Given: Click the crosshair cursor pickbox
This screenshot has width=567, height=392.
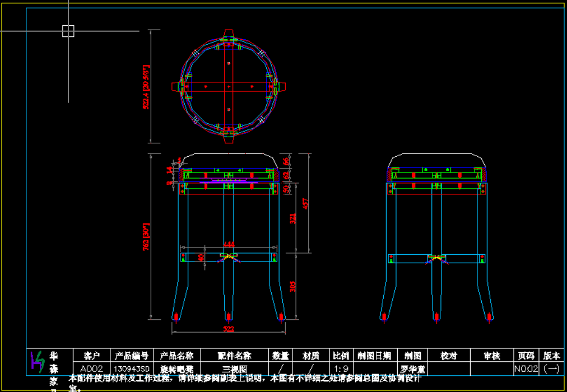Looking at the screenshot, I should 68,31.
